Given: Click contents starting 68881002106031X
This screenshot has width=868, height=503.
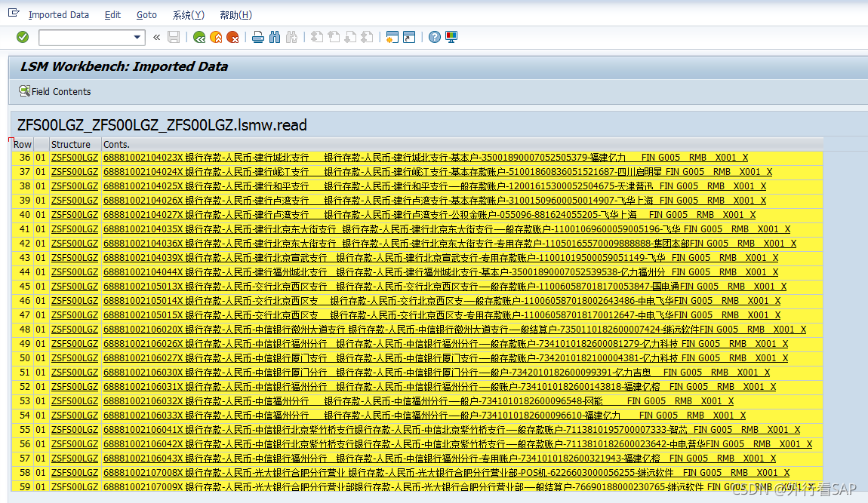Looking at the screenshot, I should pyautogui.click(x=440, y=387).
